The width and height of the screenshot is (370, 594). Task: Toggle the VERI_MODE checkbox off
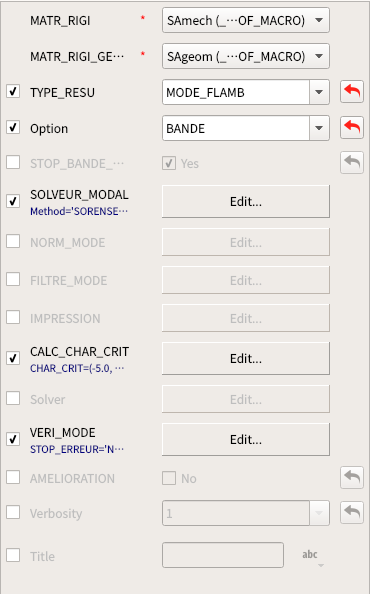point(13,439)
